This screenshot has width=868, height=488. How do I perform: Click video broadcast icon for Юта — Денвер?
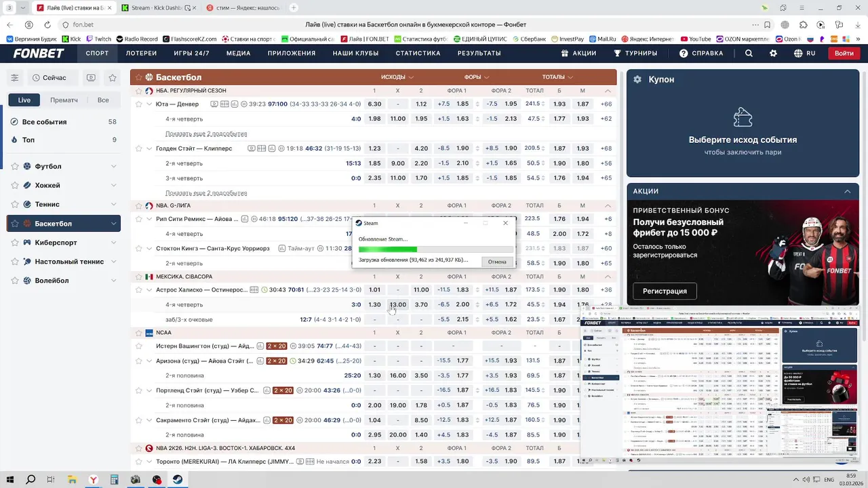coord(214,104)
